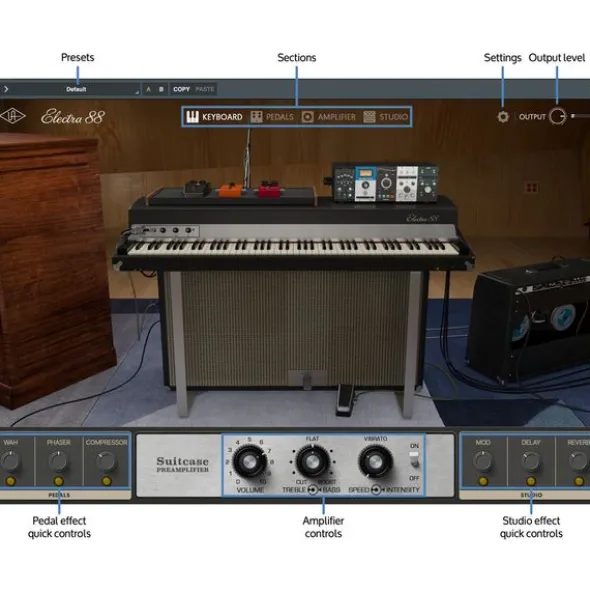Click the sustain pedal under the piano
Image resolution: width=590 pixels, height=591 pixels.
(x=344, y=400)
